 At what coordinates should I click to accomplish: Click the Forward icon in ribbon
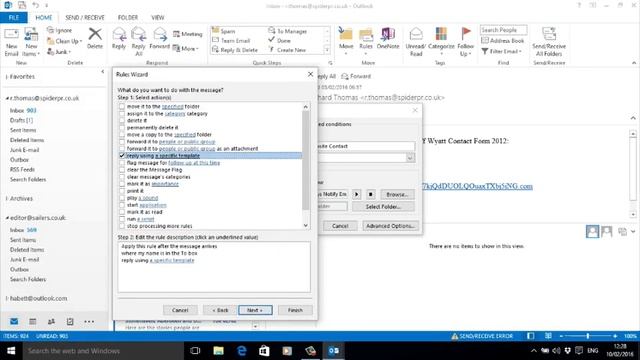click(x=160, y=34)
